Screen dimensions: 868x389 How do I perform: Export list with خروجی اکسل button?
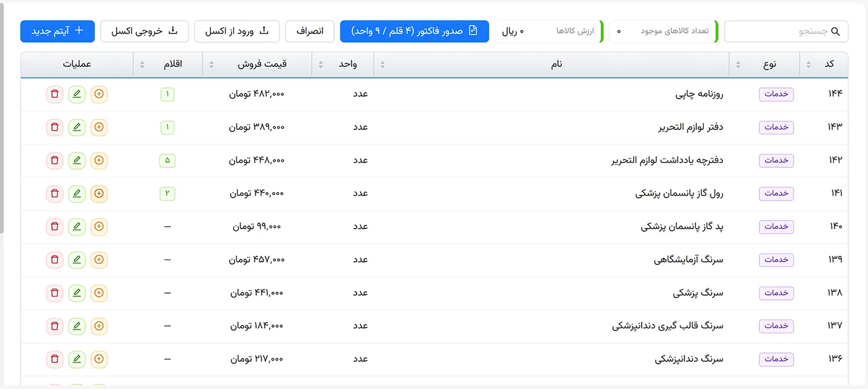144,31
